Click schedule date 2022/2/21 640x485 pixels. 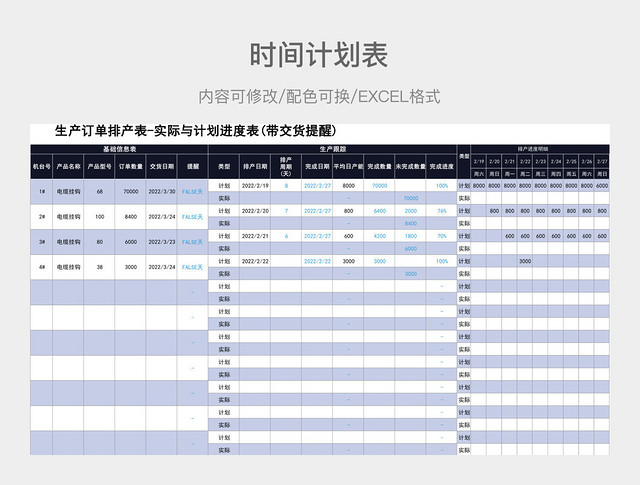(x=255, y=236)
